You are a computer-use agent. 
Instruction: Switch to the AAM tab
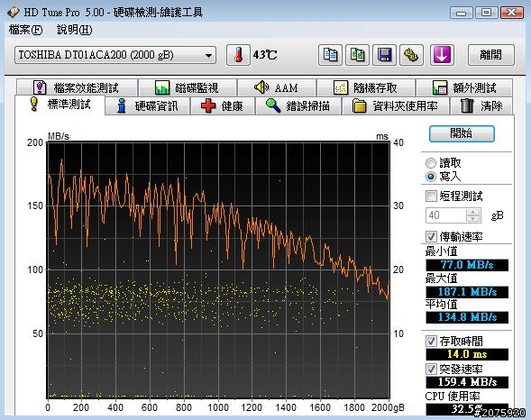pyautogui.click(x=277, y=87)
